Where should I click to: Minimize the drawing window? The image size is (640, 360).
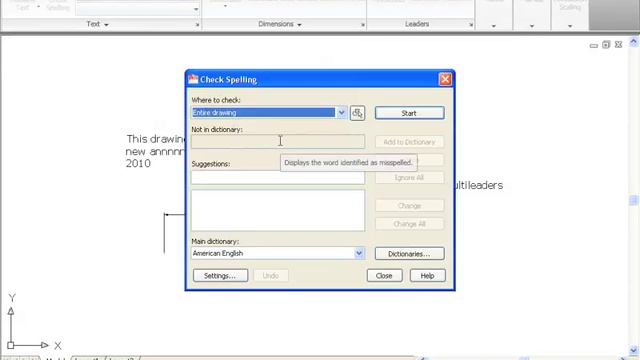(x=594, y=45)
